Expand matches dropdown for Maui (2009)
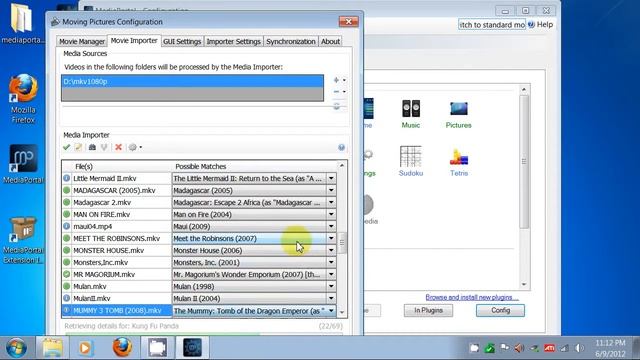This screenshot has height=360, width=640. click(x=331, y=226)
